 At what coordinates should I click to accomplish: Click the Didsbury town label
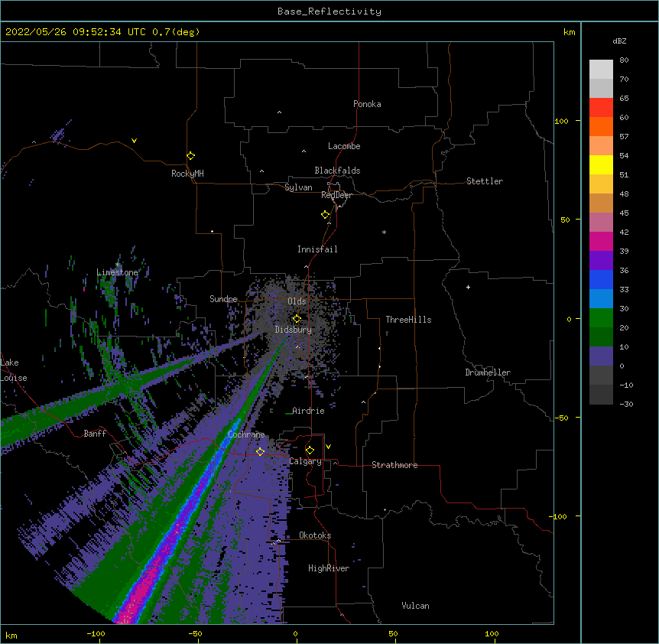pos(294,330)
